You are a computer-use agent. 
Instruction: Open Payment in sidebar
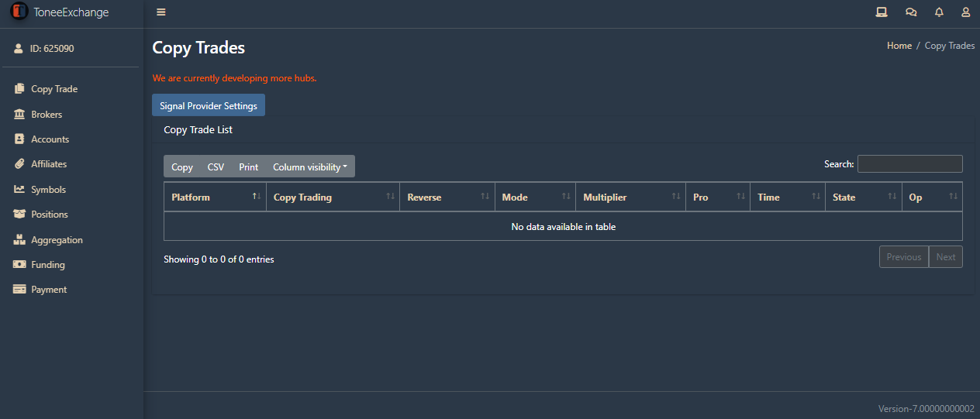[49, 289]
